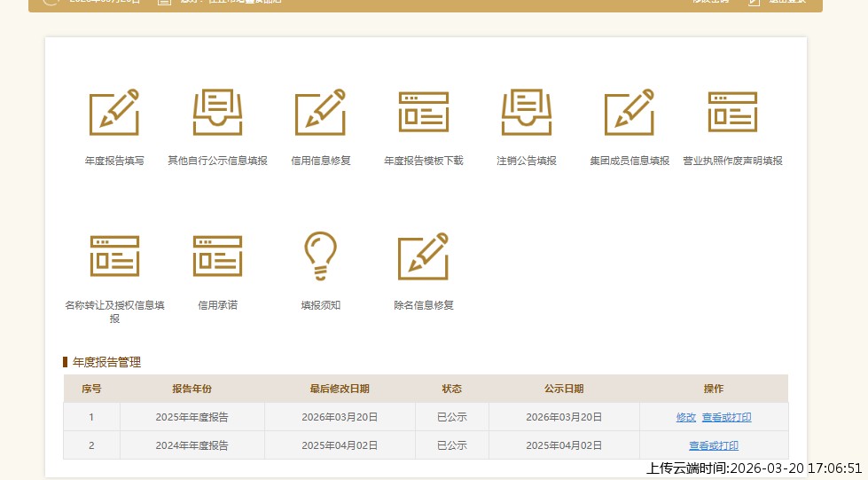Open the 除名信息修复 pencil icon

coord(424,256)
